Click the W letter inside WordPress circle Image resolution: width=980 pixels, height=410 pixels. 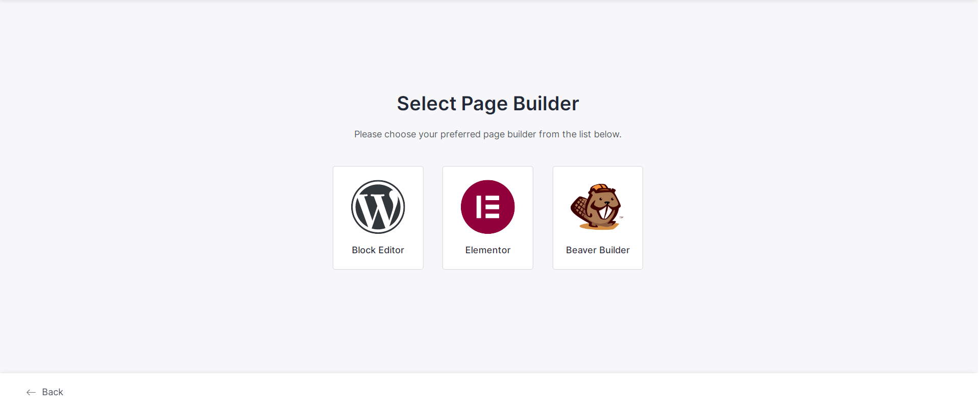click(x=378, y=209)
